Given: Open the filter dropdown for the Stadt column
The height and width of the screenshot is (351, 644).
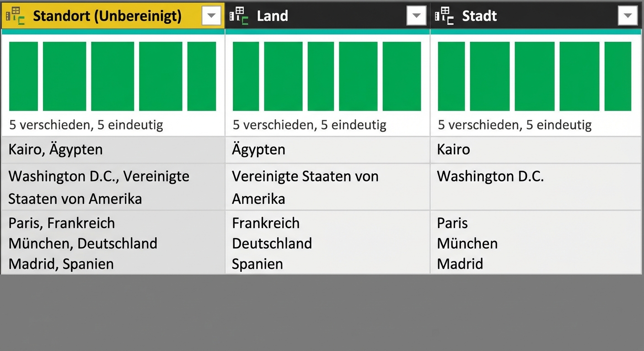Looking at the screenshot, I should pos(628,15).
